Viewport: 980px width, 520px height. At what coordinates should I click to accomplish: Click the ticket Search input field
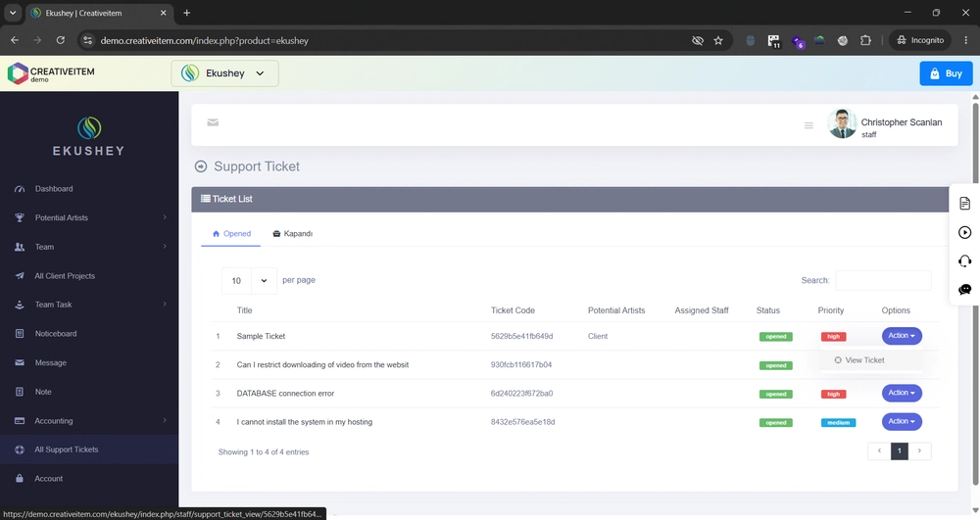coord(883,280)
